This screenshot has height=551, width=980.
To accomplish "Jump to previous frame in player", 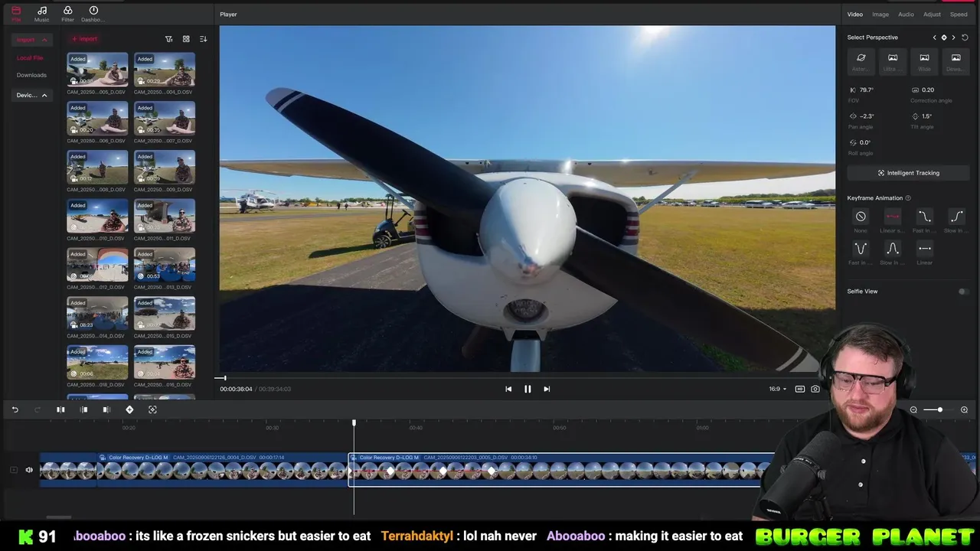I will [508, 389].
